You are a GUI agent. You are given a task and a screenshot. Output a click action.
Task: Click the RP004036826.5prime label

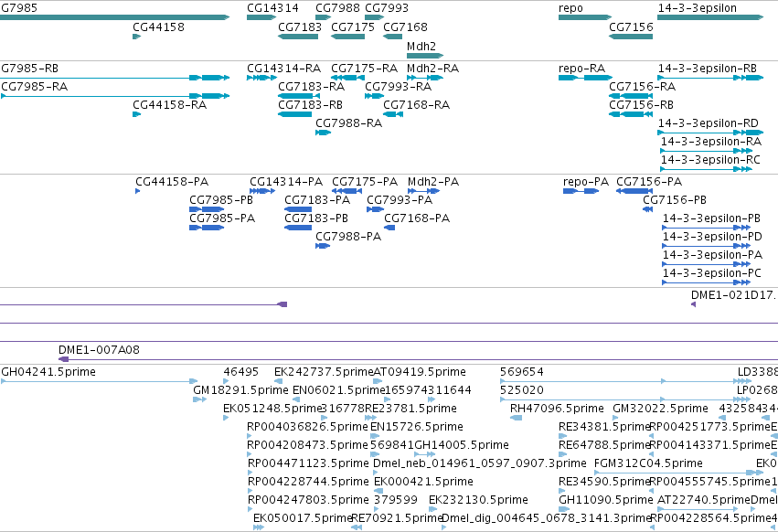coord(307,427)
